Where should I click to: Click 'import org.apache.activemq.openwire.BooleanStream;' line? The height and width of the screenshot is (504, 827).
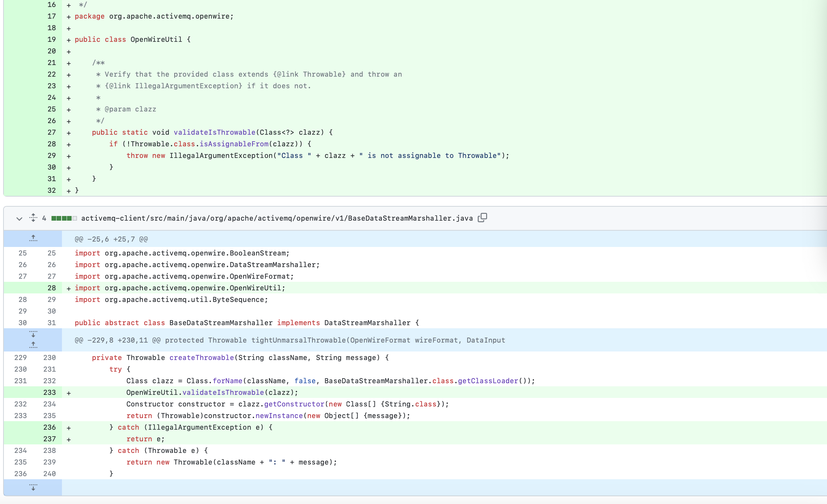coord(182,253)
